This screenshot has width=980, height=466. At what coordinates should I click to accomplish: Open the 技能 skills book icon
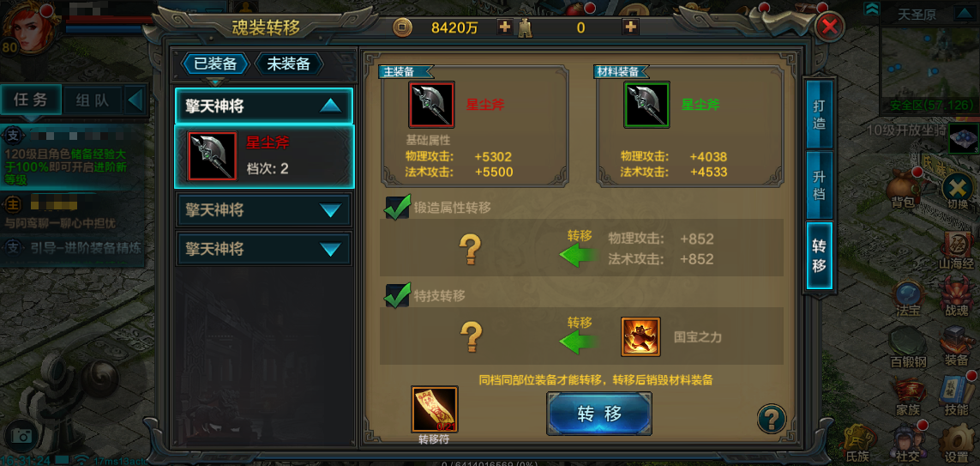click(956, 394)
